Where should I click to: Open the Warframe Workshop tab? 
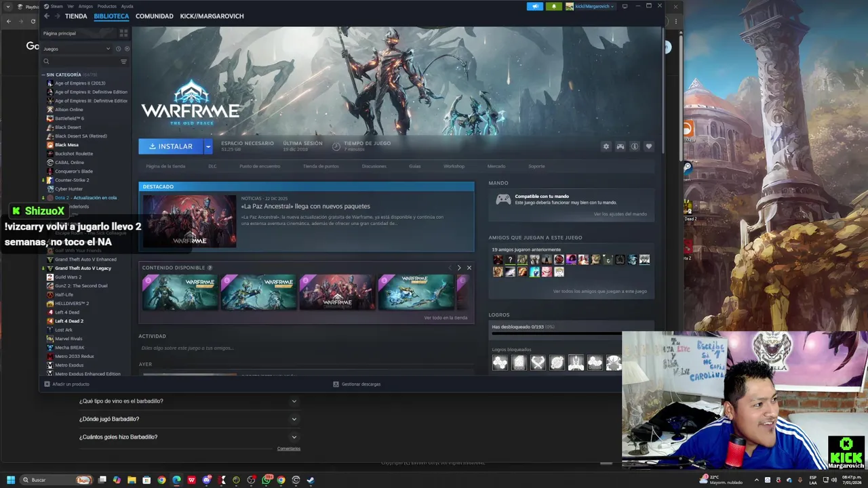click(454, 166)
